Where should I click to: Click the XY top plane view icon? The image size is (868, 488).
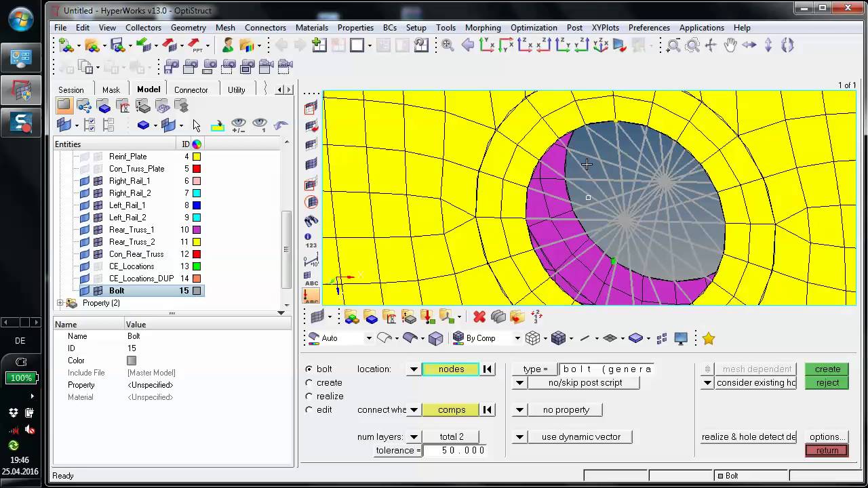click(487, 45)
